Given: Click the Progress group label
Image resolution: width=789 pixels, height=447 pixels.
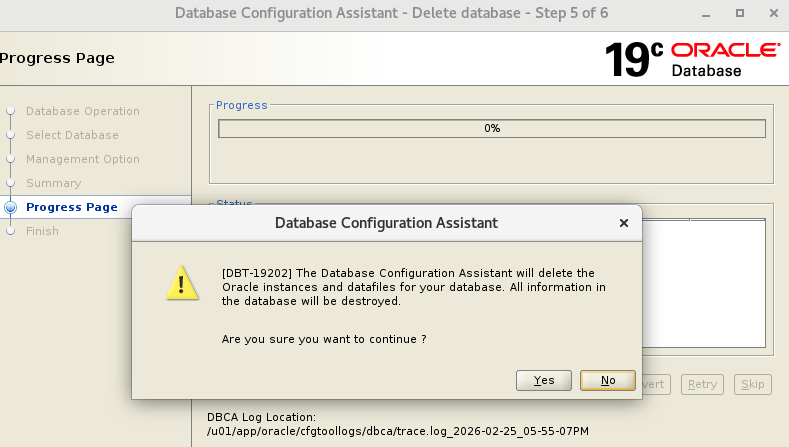Looking at the screenshot, I should pos(242,105).
